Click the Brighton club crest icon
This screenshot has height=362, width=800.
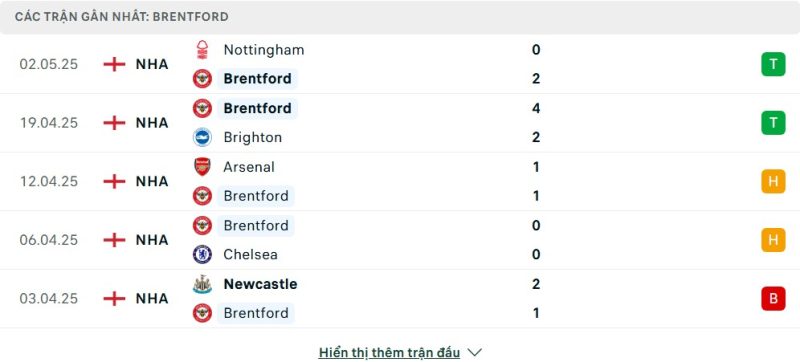pyautogui.click(x=202, y=137)
